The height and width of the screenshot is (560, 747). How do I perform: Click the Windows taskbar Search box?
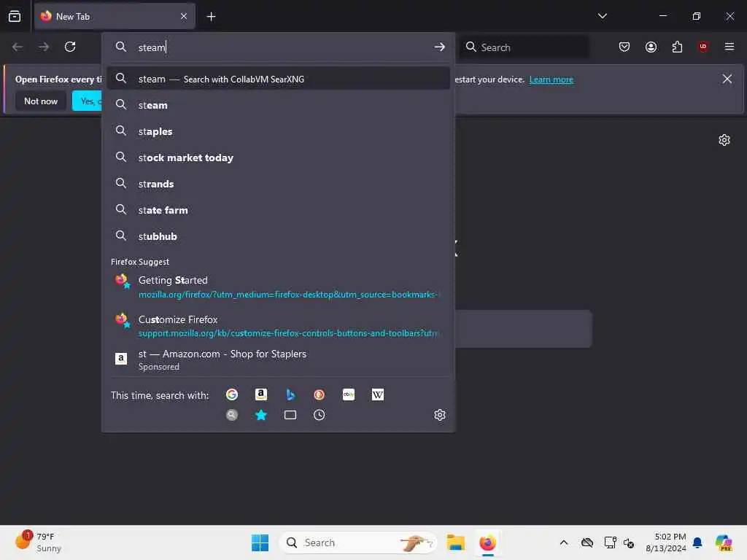[x=357, y=542]
